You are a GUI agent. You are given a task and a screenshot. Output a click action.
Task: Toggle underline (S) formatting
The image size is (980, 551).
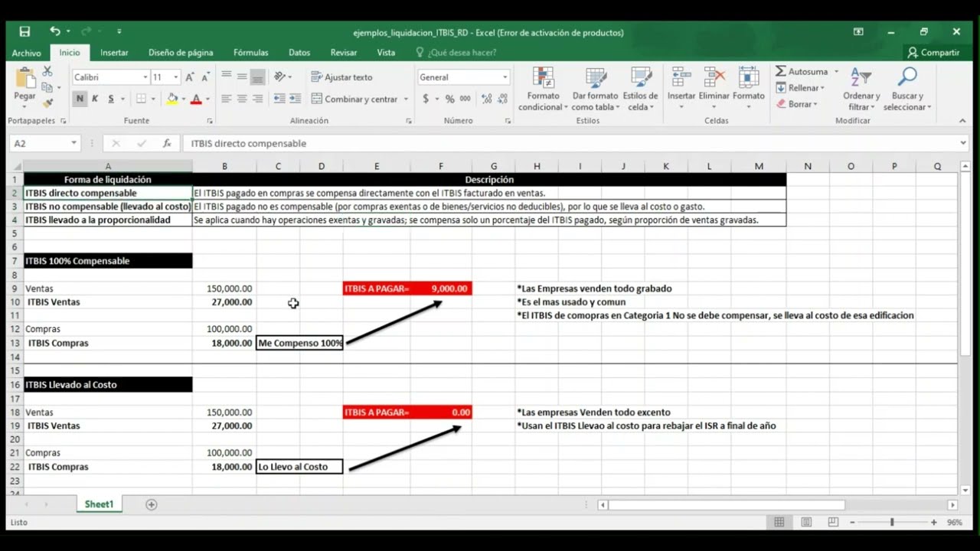click(x=111, y=99)
